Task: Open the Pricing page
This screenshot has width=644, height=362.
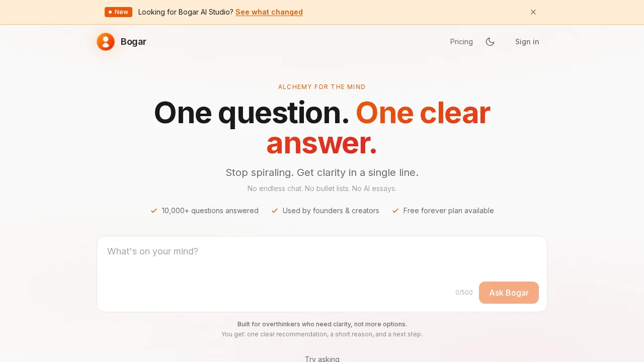Action: [x=461, y=42]
